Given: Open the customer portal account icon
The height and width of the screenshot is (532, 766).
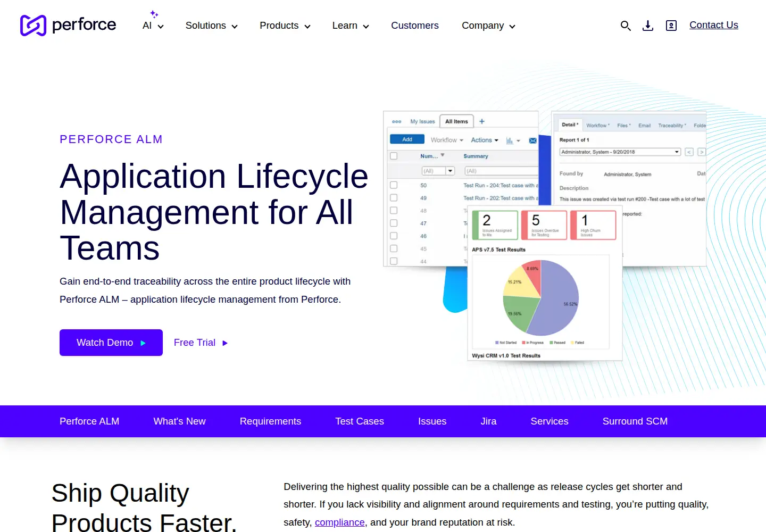Looking at the screenshot, I should (x=671, y=26).
